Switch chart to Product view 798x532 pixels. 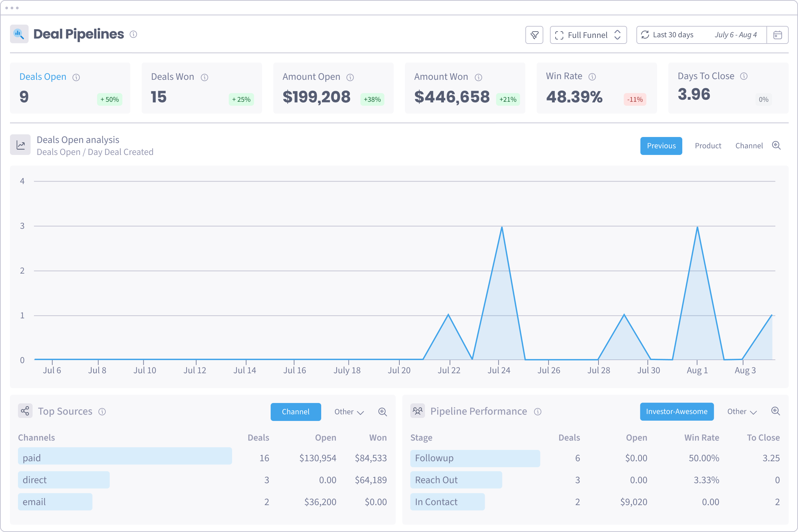coord(708,146)
